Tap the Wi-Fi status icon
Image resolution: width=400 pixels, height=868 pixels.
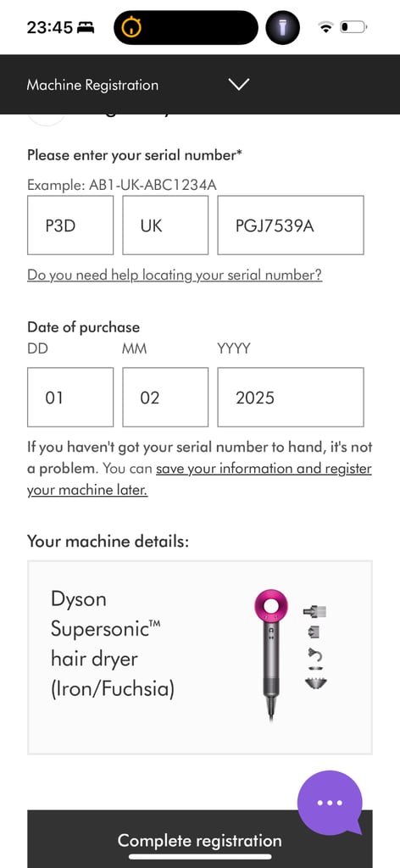coord(326,27)
